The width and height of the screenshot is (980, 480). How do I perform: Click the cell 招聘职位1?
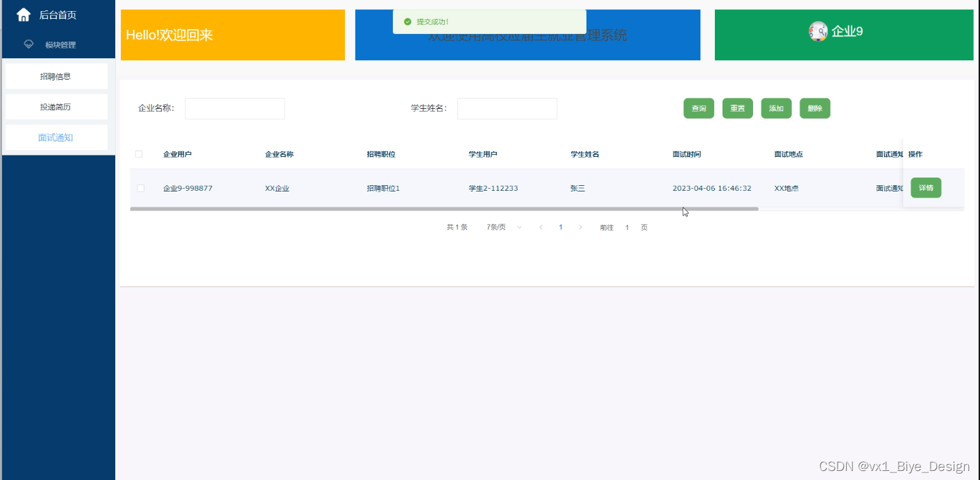tap(384, 188)
